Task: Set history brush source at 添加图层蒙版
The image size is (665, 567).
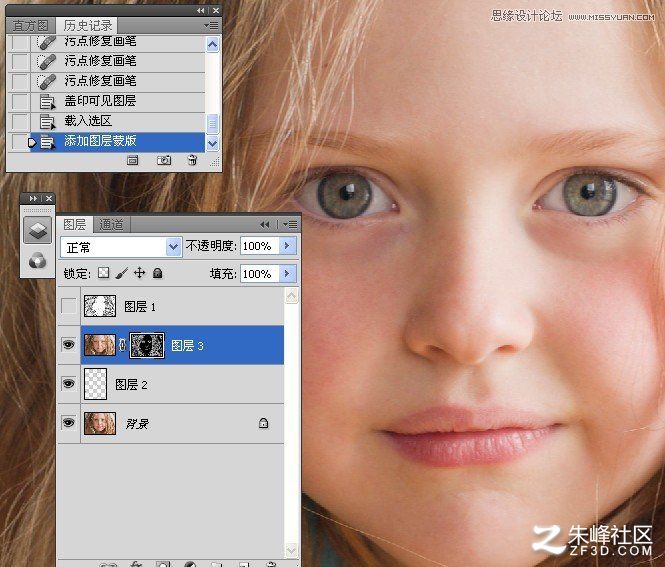Action: (x=20, y=141)
